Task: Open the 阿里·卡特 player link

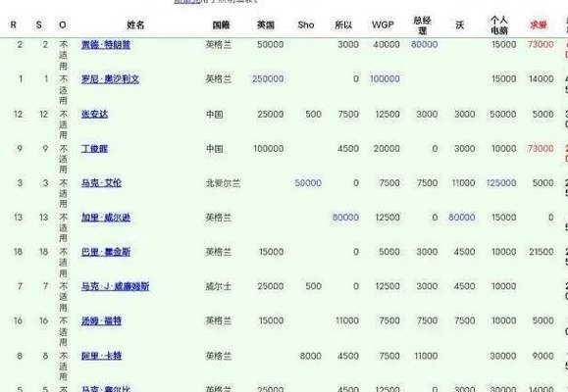Action: [101, 356]
